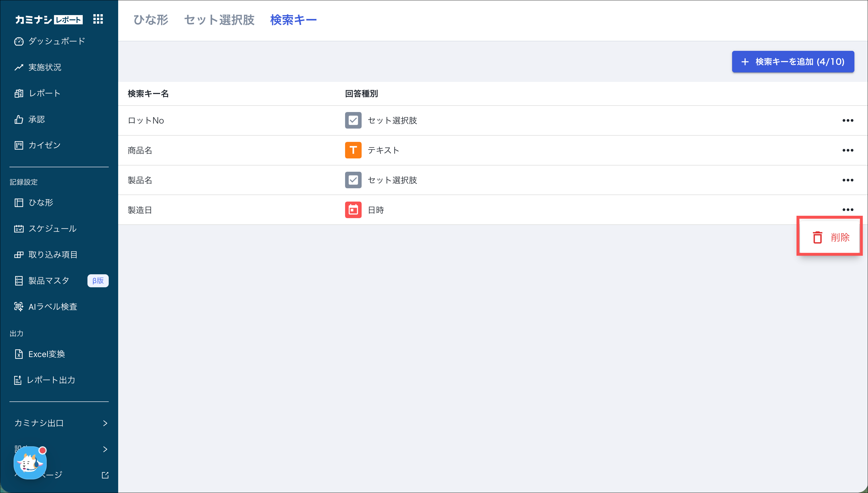Open the ダッシュボード dashboard item
Viewport: 868px width, 493px height.
56,41
